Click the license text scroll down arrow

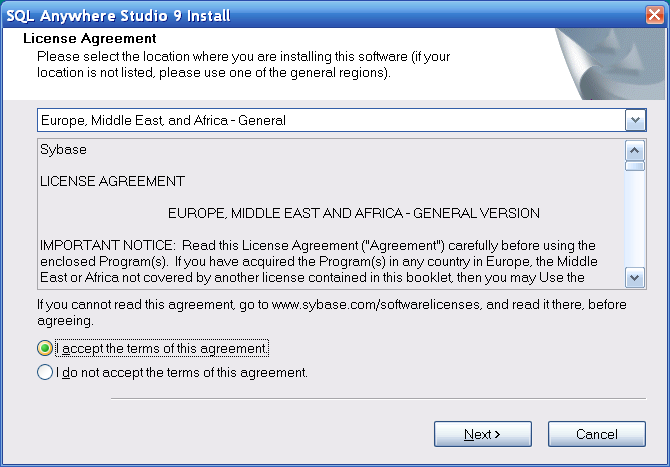(634, 277)
